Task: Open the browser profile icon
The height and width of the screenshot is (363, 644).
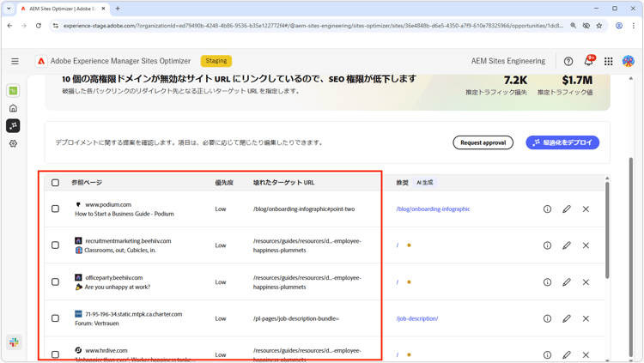Action: point(619,26)
